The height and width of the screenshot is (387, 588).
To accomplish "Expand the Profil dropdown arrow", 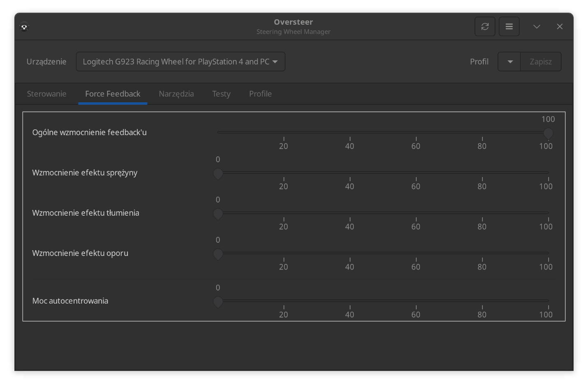I will (510, 62).
